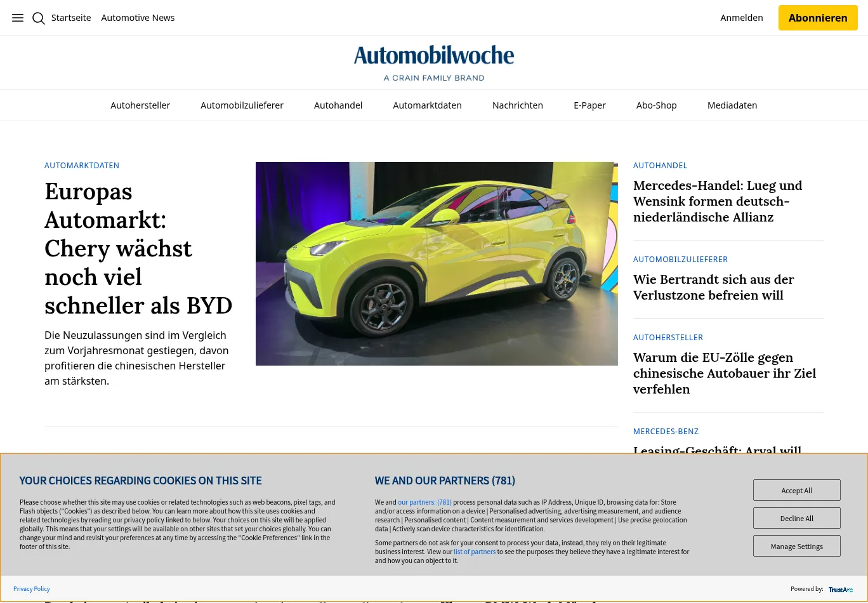The width and height of the screenshot is (868, 603).
Task: Open the hamburger navigation menu
Action: pos(17,18)
